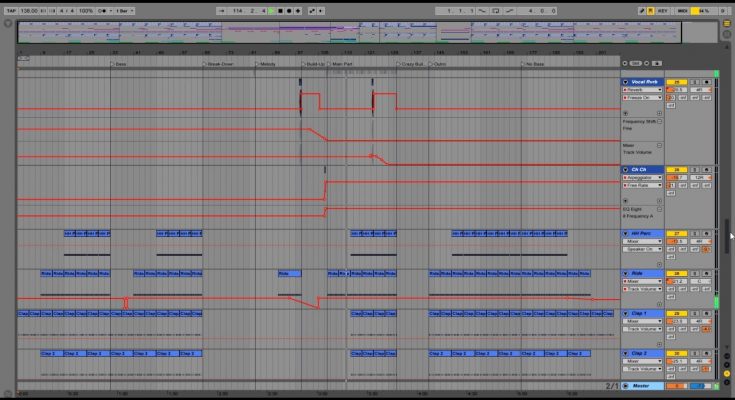Click the TAP tempo button

coord(9,10)
